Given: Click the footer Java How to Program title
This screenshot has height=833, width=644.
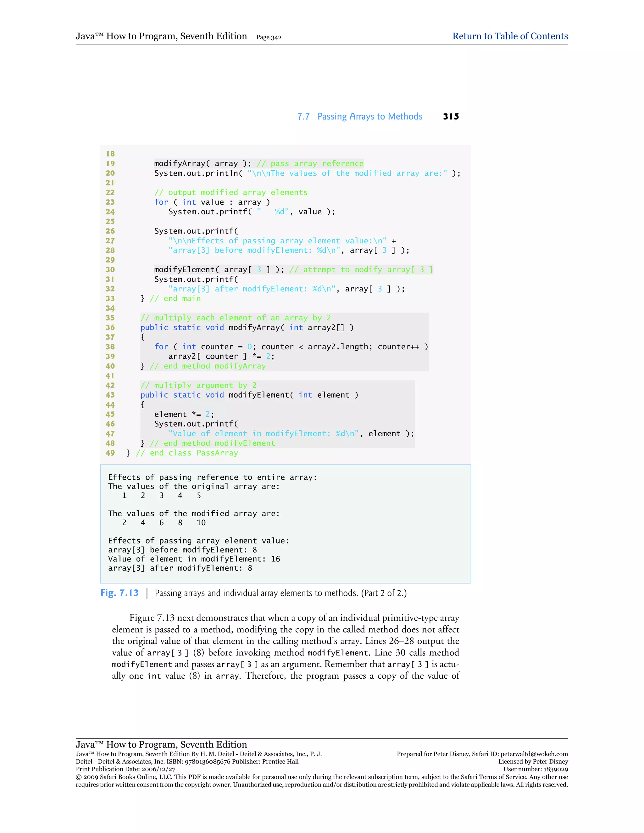Looking at the screenshot, I should 161,744.
